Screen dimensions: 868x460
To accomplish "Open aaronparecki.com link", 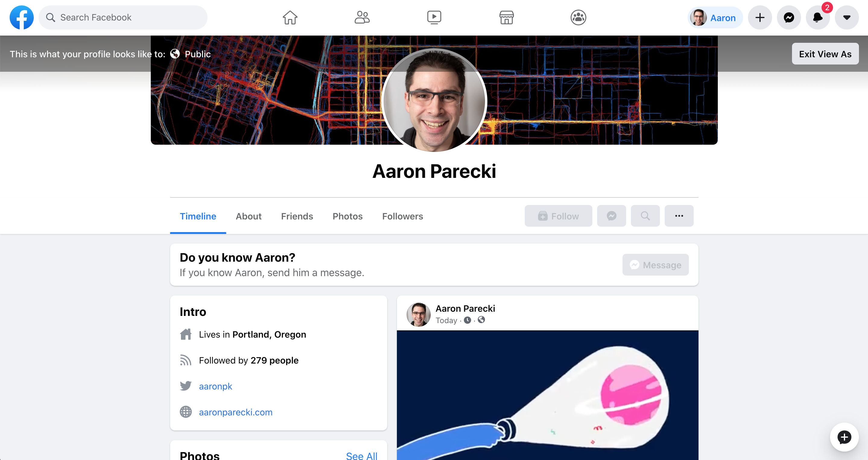I will tap(236, 412).
